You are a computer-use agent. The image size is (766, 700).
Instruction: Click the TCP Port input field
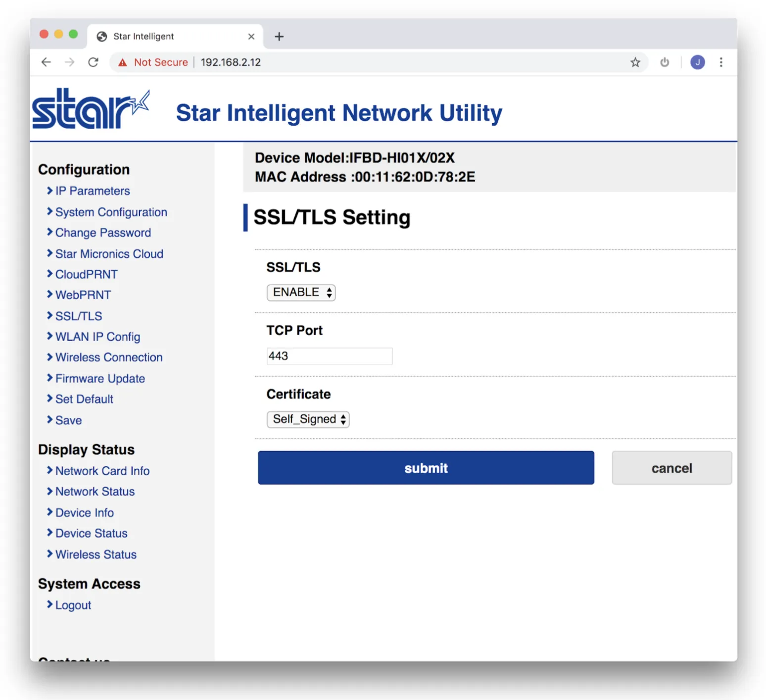(x=330, y=356)
